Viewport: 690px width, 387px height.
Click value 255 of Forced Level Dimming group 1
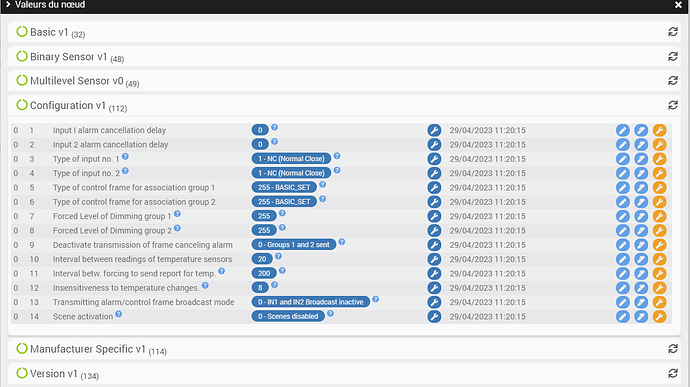coord(264,216)
